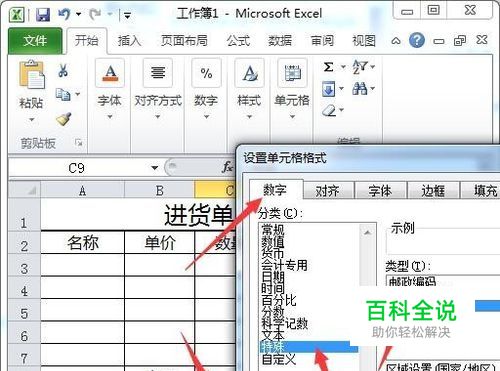Viewport: 500px width, 371px height.
Task: Select 会计专用 in the category list
Action: tap(284, 265)
